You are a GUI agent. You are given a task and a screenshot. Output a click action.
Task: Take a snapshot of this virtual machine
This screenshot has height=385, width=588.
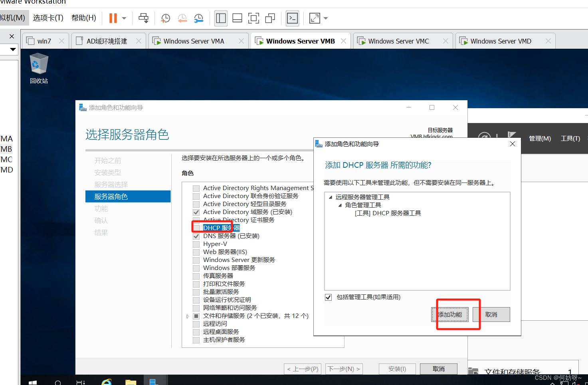(x=165, y=18)
